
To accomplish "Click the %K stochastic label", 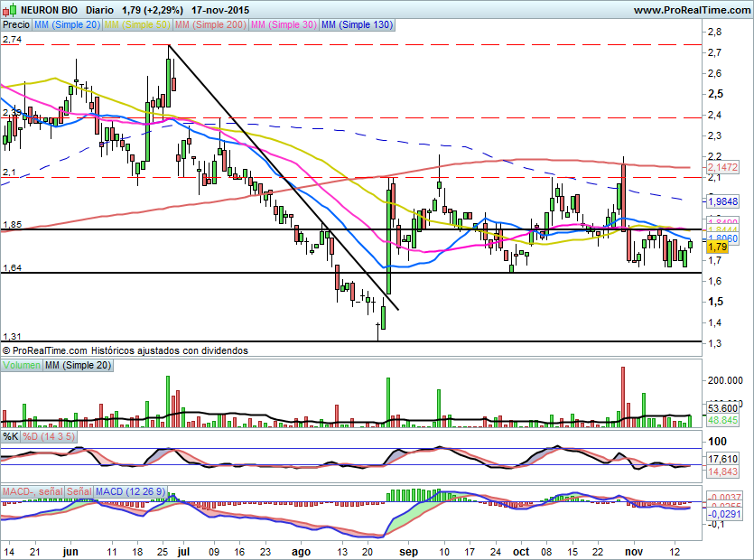I will [11, 436].
